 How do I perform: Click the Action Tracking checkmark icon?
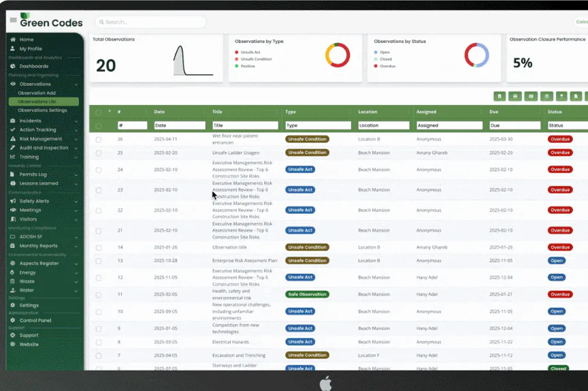[13, 129]
